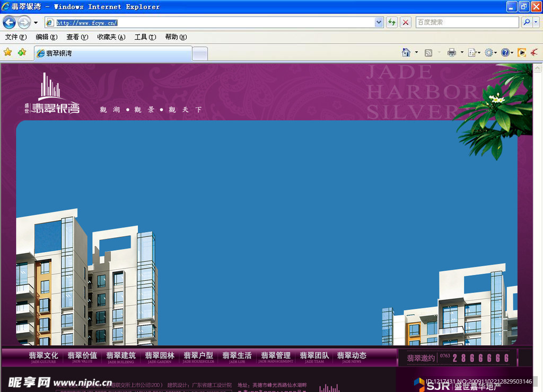Open the 查看(V) menu

[x=77, y=37]
